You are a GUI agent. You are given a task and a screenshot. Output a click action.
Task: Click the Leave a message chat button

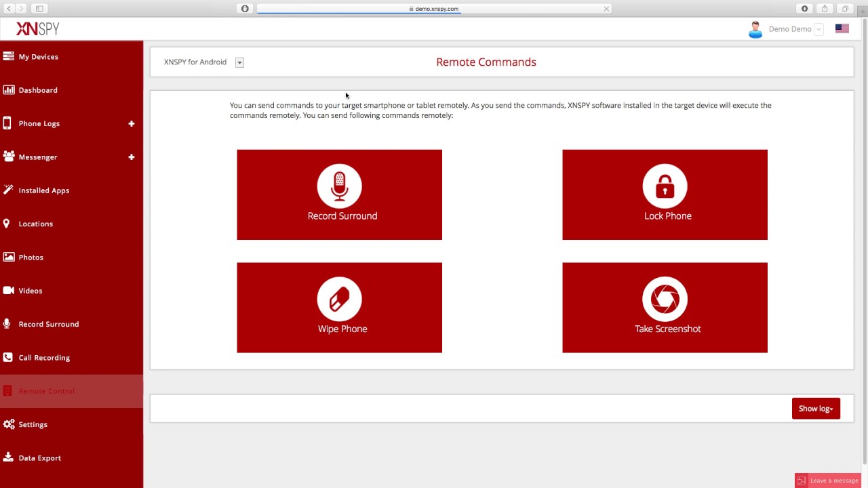click(828, 481)
